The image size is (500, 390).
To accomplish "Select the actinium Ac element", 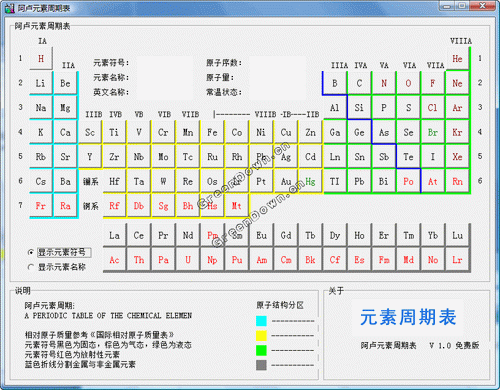I will [x=114, y=260].
